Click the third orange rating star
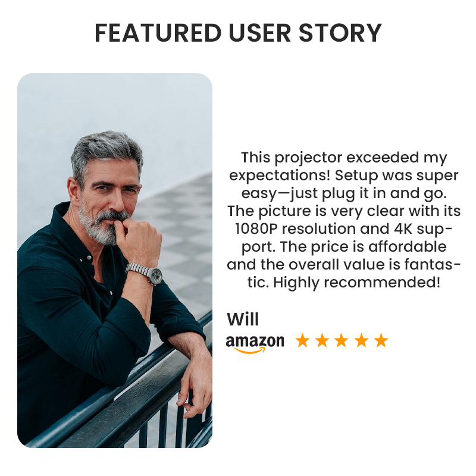This screenshot has width=476, height=476. pos(342,340)
